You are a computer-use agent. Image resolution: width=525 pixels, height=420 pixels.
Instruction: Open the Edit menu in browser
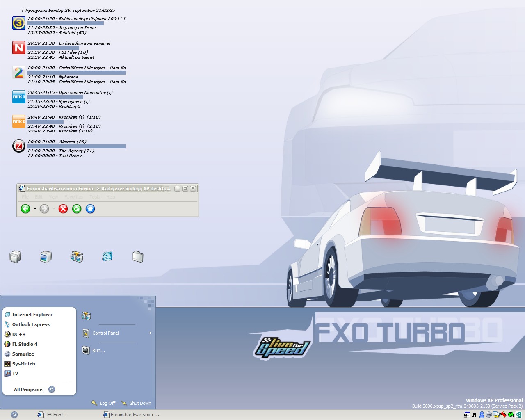(x=39, y=197)
